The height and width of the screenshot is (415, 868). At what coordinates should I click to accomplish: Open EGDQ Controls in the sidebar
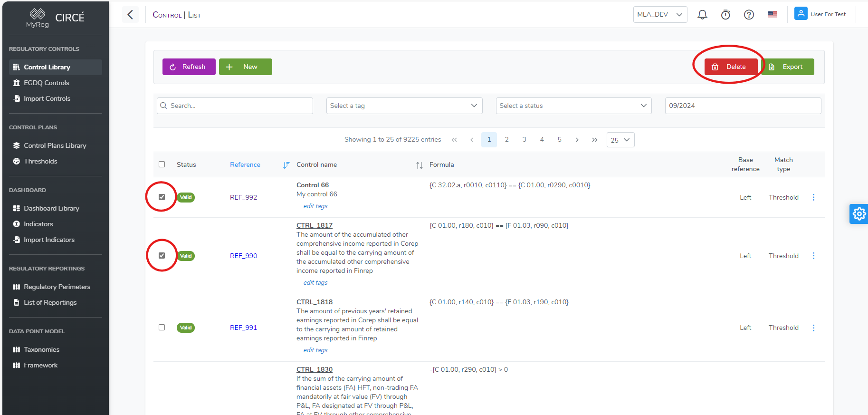pyautogui.click(x=47, y=83)
